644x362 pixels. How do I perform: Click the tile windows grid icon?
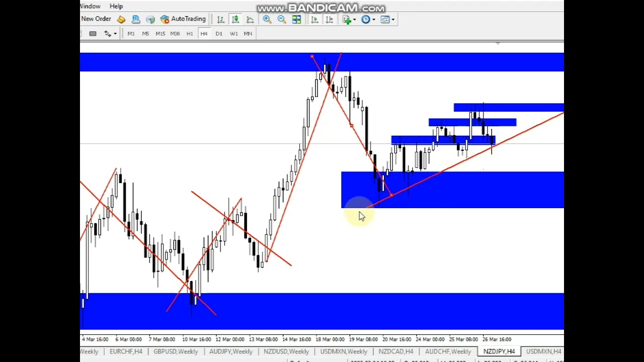click(x=296, y=20)
